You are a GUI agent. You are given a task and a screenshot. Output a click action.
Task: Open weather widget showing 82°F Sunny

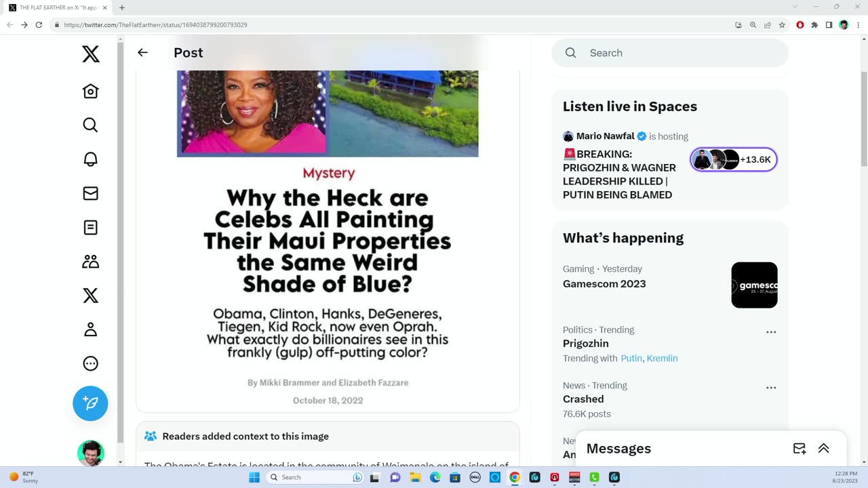pos(24,477)
